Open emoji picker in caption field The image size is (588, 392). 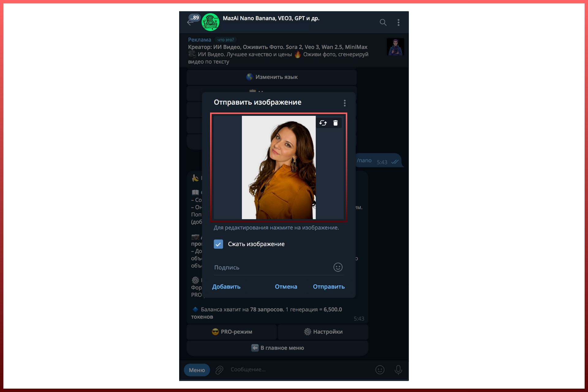tap(338, 267)
